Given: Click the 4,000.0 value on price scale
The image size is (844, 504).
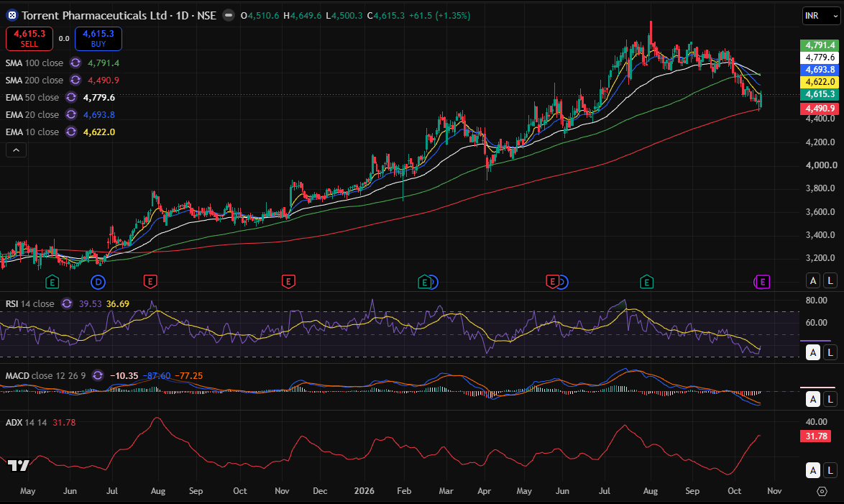Looking at the screenshot, I should 822,165.
